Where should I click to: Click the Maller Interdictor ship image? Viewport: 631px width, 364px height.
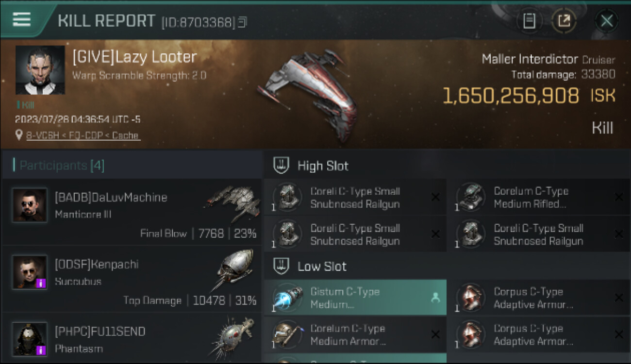pyautogui.click(x=307, y=94)
